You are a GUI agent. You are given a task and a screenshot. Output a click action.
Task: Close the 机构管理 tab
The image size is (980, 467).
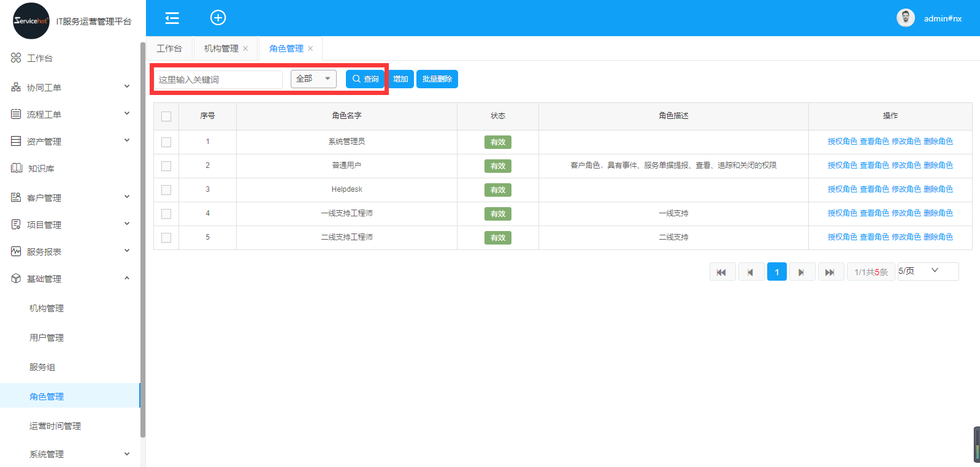(245, 48)
